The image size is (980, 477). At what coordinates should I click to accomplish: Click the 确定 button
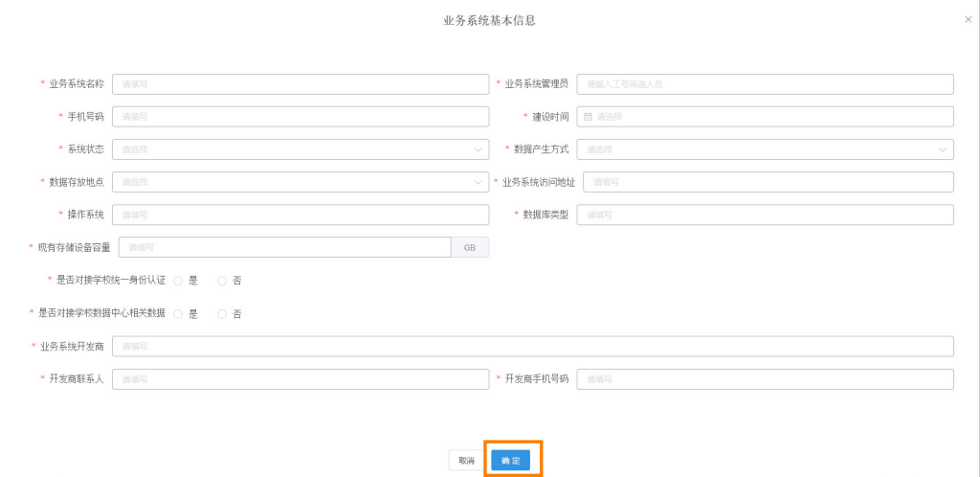[x=510, y=461]
